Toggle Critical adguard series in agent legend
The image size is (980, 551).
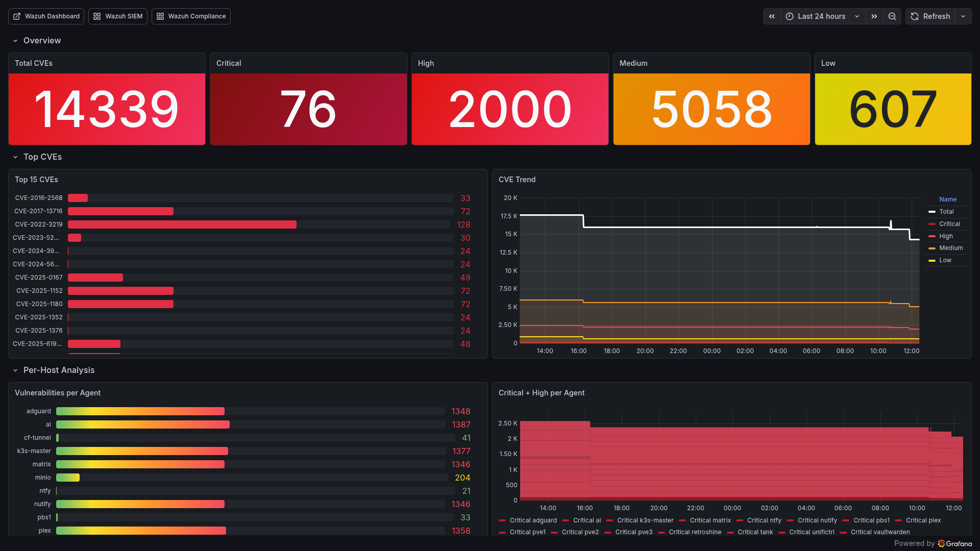click(x=533, y=520)
